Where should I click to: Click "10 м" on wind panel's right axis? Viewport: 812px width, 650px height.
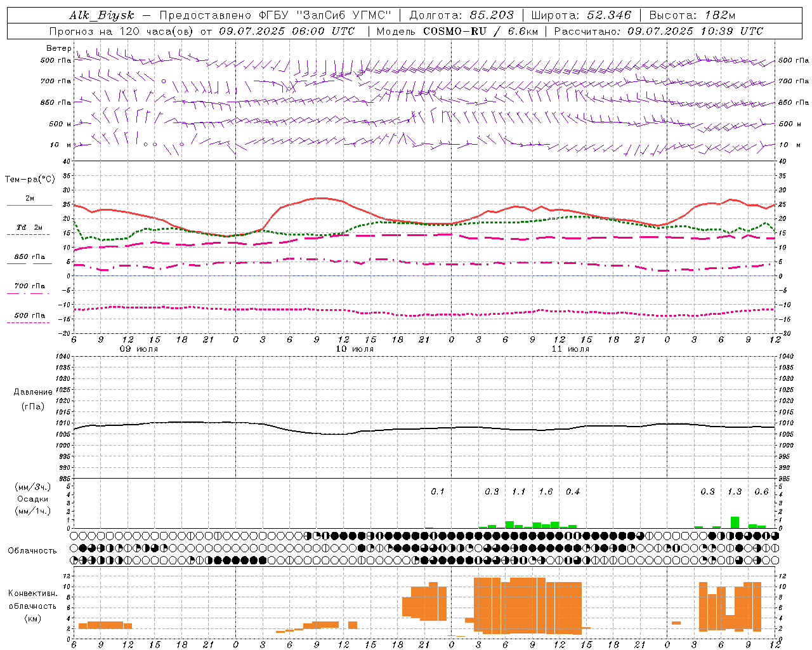point(789,145)
